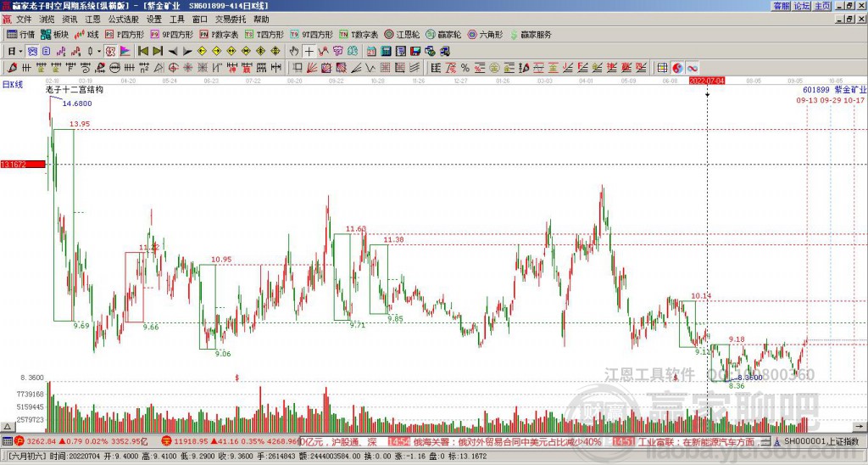Click the 601899 紫金矿业 stock name
Viewport: 868px width, 465px height.
(x=835, y=90)
